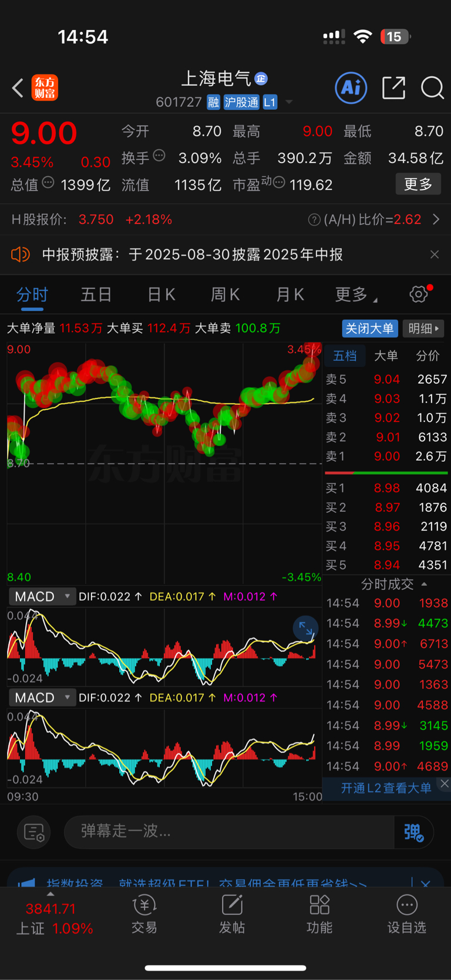Open the search magnifier icon
451x980 pixels.
pyautogui.click(x=432, y=88)
